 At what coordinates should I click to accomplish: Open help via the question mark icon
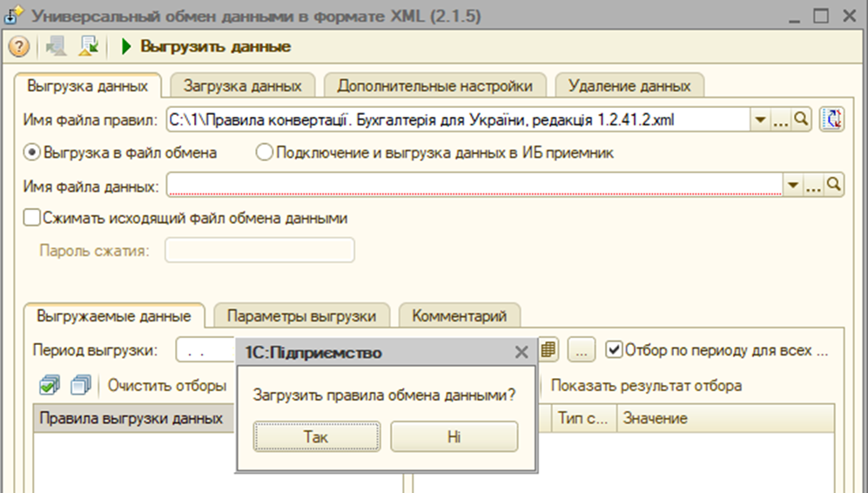(x=18, y=46)
